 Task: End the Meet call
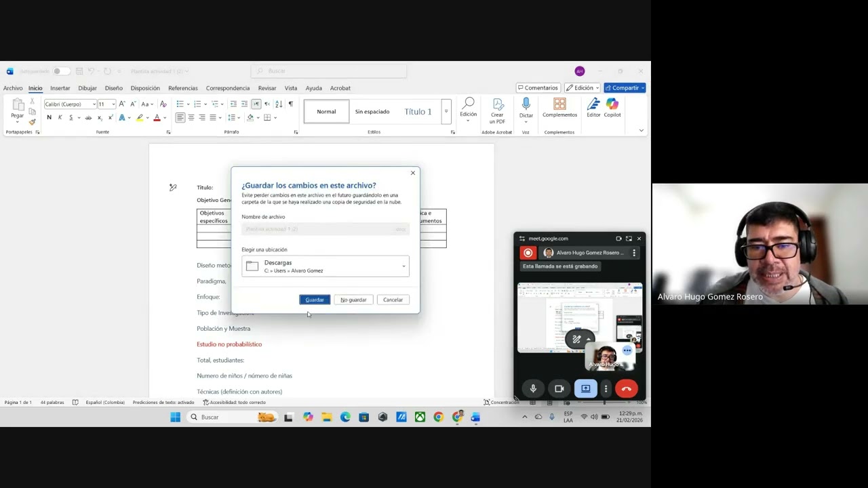(x=627, y=389)
